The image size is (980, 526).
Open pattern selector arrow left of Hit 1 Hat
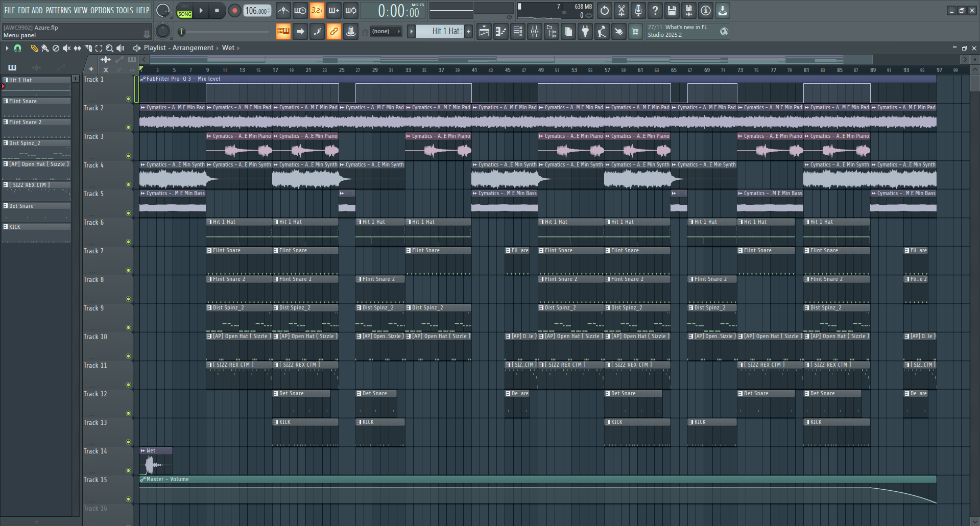pyautogui.click(x=411, y=32)
